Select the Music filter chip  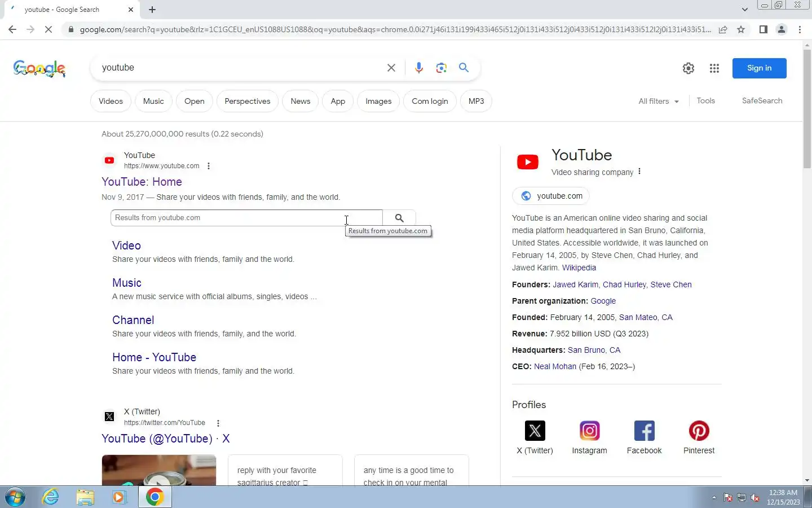(153, 101)
